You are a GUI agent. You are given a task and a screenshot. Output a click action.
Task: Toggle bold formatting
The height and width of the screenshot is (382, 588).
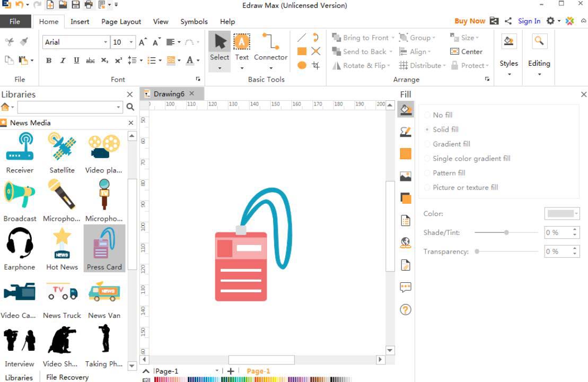click(x=49, y=60)
